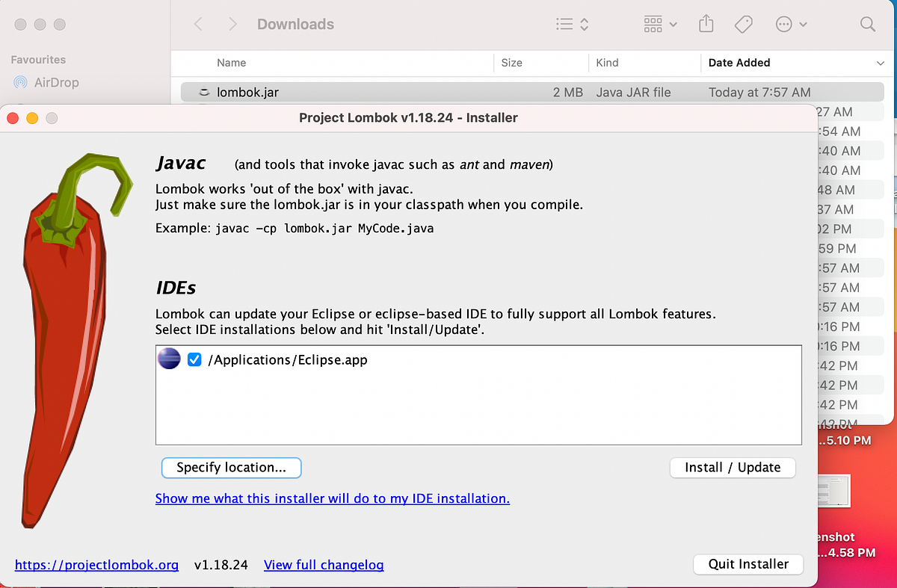This screenshot has height=588, width=897.
Task: Click the Java JAR icon beside lombok.jar
Action: [203, 92]
